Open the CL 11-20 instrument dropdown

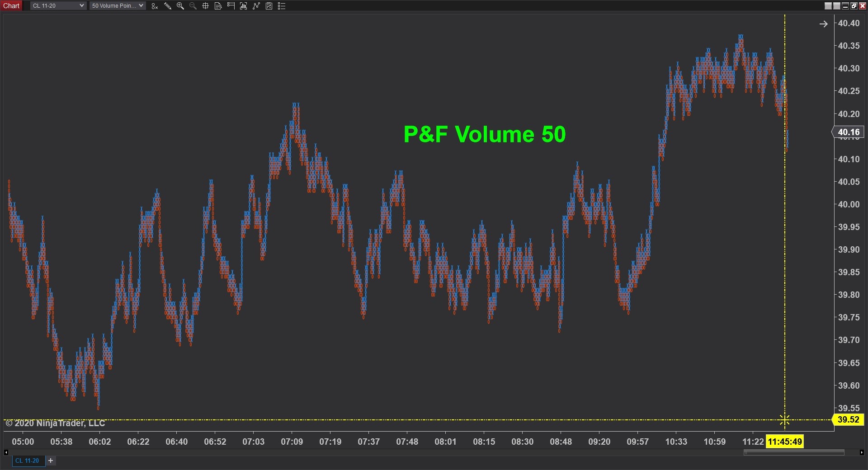tap(58, 6)
